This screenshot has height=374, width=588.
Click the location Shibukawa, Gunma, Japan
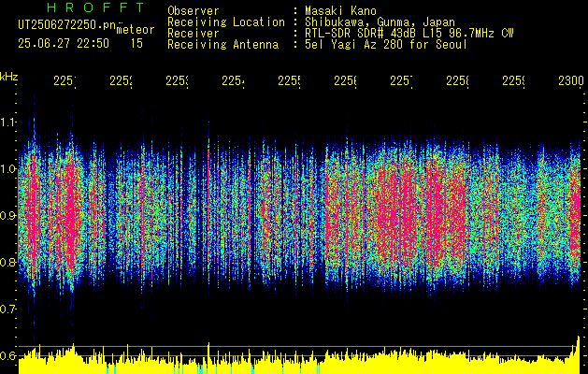click(x=380, y=22)
